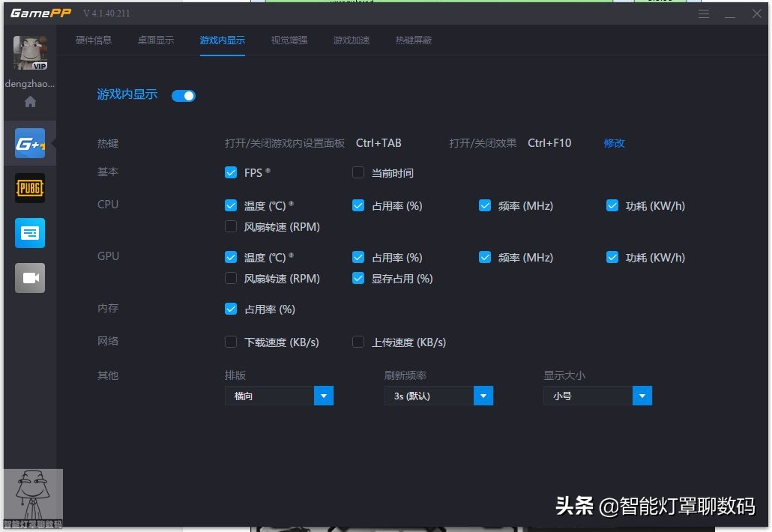Switch to the 硬件信息 tab

coord(94,40)
